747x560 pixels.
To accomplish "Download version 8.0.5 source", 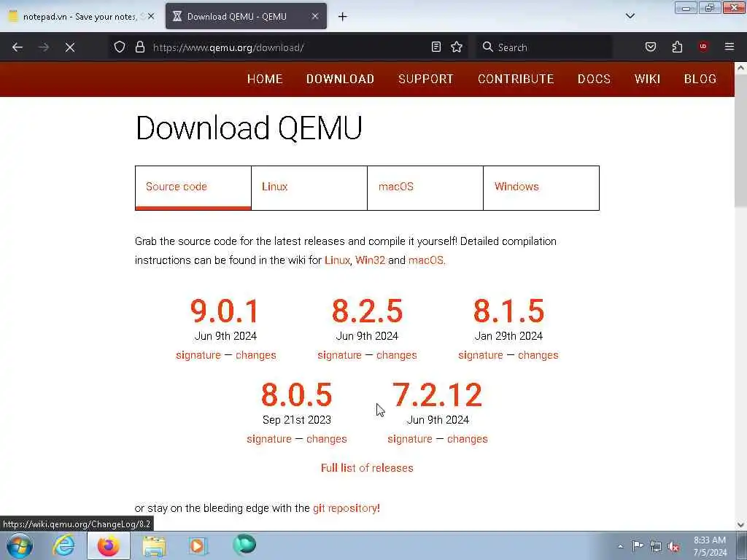I will tap(296, 394).
